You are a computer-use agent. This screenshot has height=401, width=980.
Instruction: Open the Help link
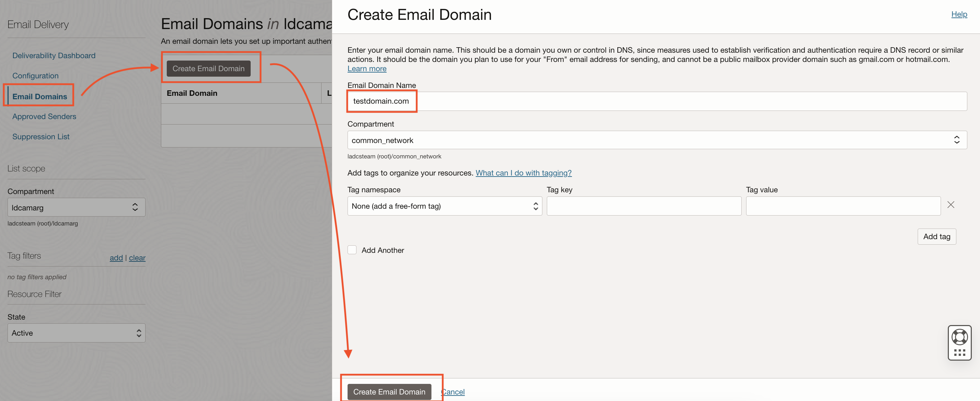click(959, 14)
